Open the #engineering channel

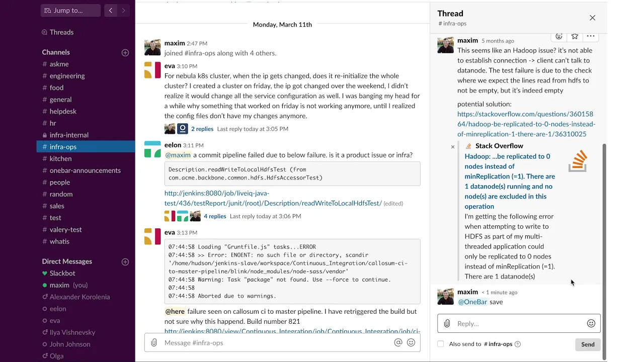click(67, 76)
